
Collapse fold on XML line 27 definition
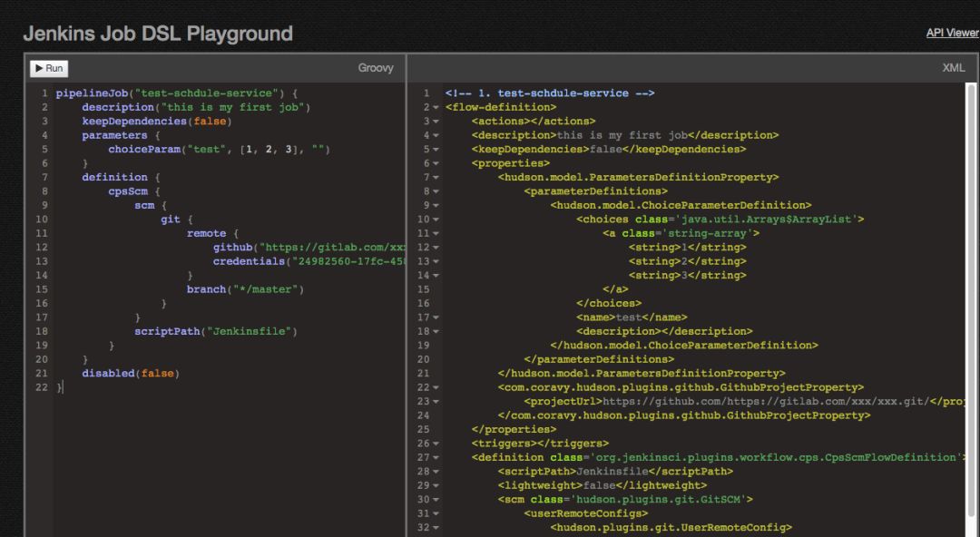tap(436, 457)
